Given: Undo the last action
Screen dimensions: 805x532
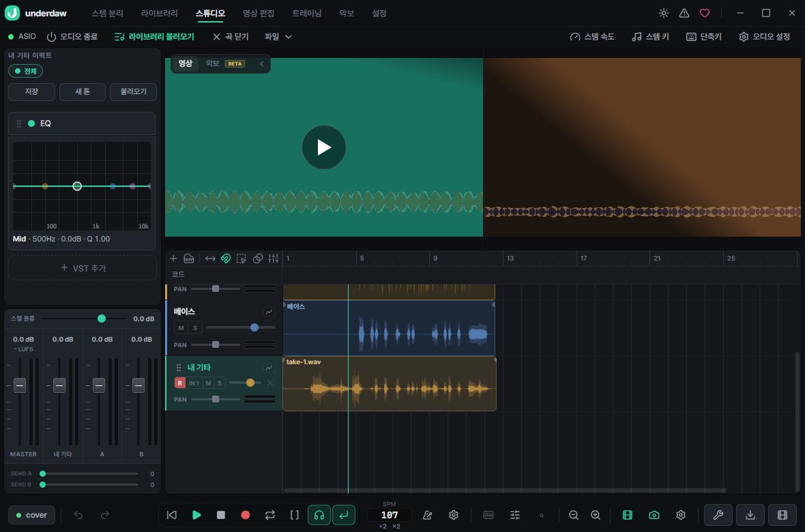Looking at the screenshot, I should pos(78,515).
